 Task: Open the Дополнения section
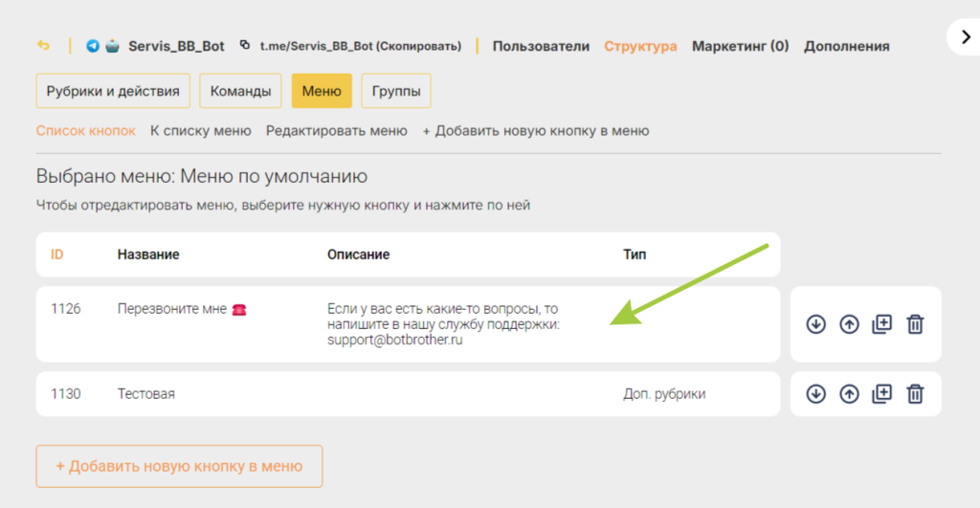point(846,46)
